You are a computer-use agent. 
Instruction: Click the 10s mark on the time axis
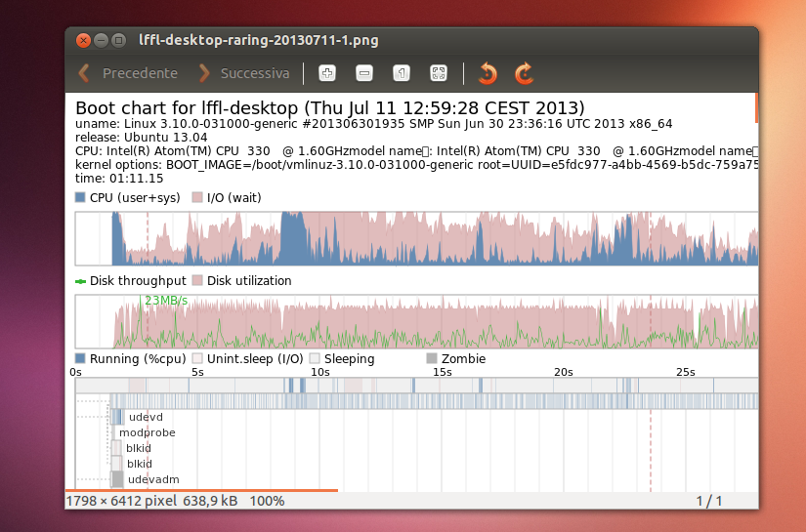coord(319,372)
